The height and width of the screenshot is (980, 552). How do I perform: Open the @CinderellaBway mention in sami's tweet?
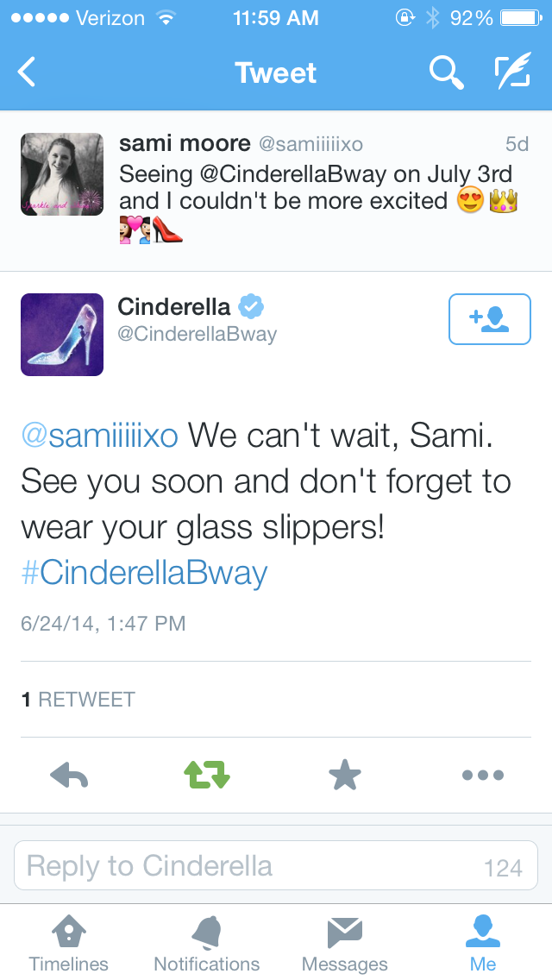[292, 174]
